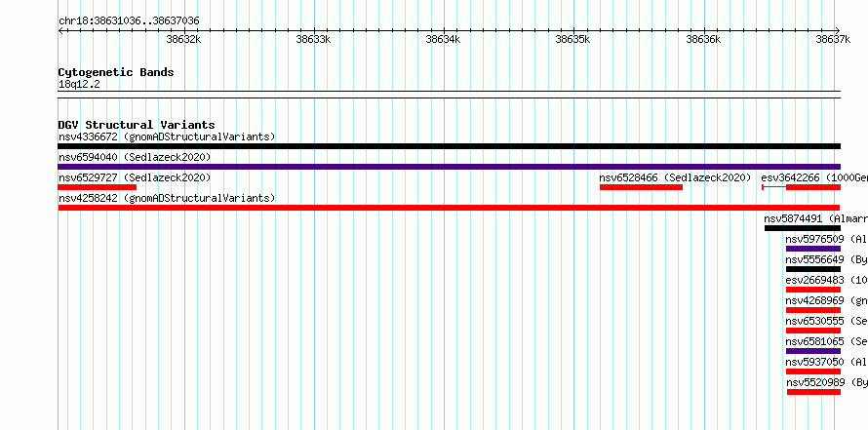Click the chr18:38631036..38637036 coordinates text
This screenshot has height=430, width=868.
tap(129, 21)
